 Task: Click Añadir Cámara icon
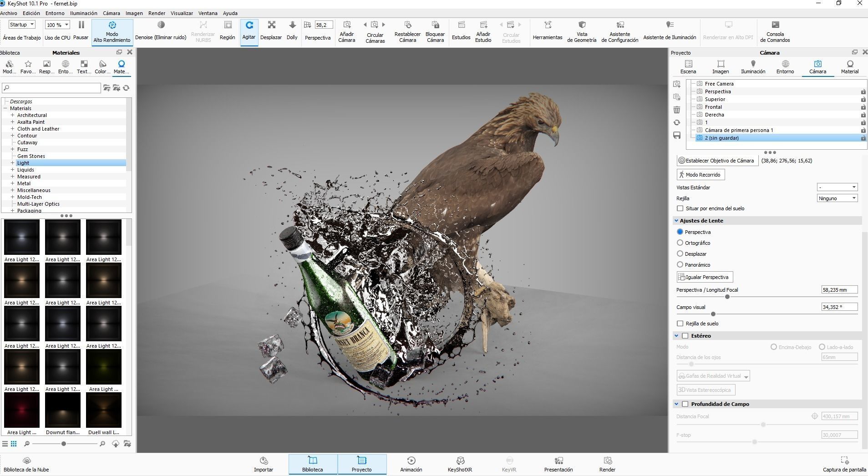(x=347, y=25)
